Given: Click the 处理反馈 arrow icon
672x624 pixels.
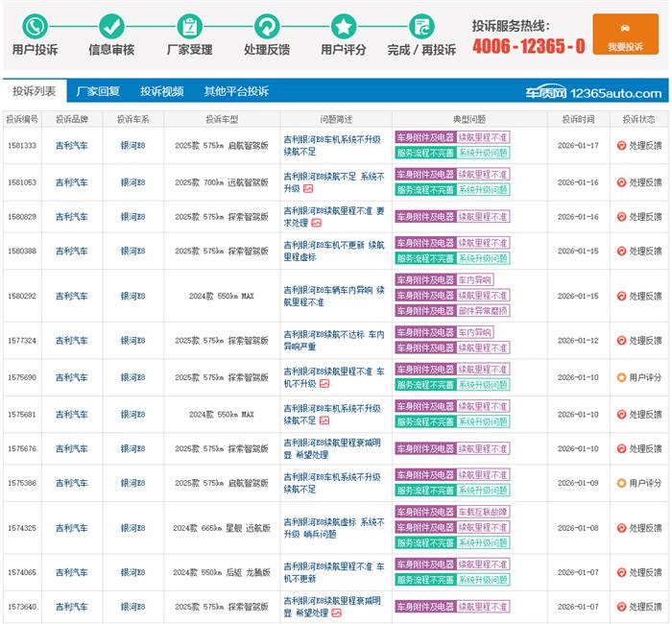Looking at the screenshot, I should [x=267, y=26].
